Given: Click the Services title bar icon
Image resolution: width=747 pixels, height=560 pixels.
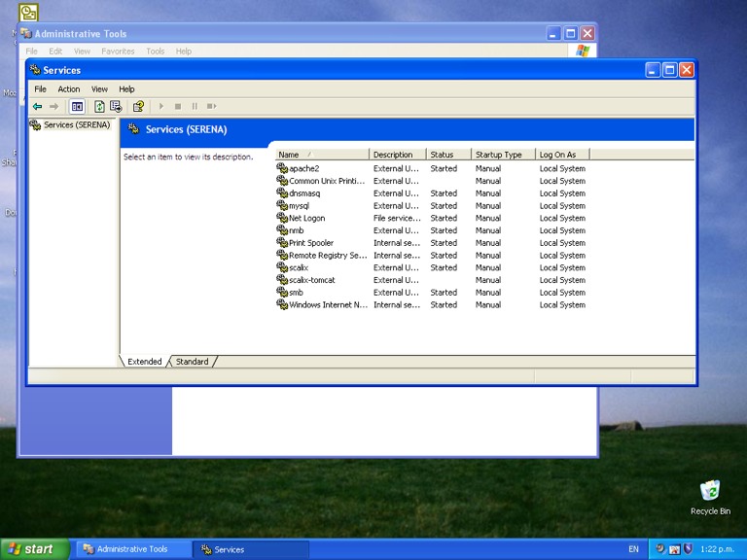Looking at the screenshot, I should pos(35,70).
